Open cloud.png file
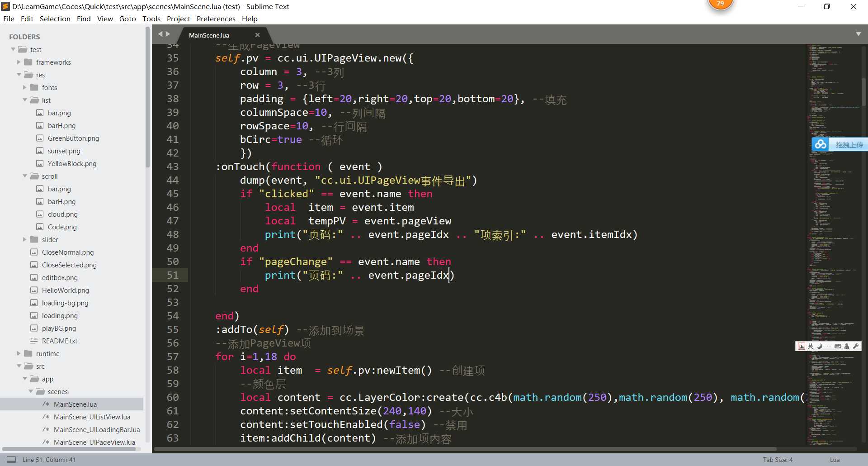 pos(62,214)
